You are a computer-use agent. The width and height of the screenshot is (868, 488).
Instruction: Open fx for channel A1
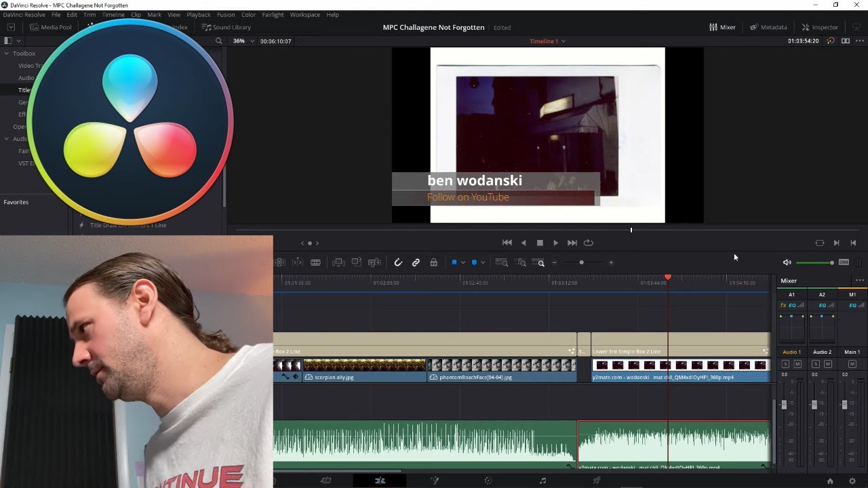[783, 306]
